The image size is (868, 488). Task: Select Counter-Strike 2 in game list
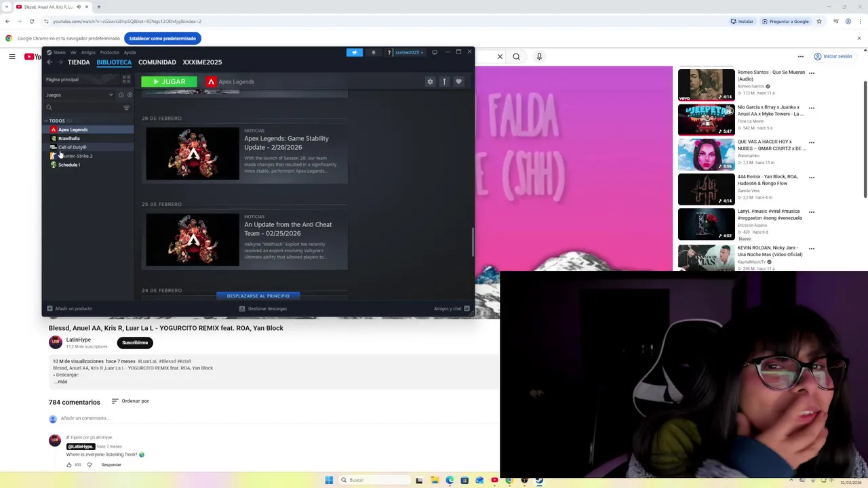point(88,156)
